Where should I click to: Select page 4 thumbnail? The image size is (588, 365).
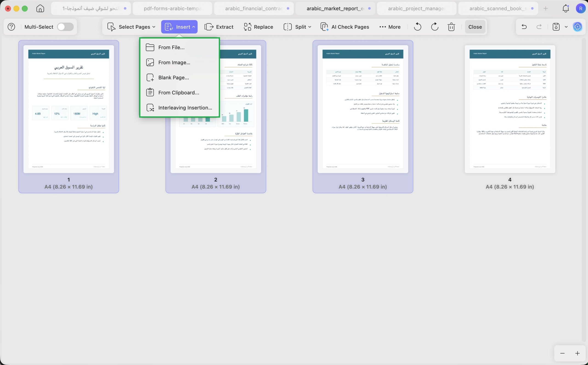point(510,109)
